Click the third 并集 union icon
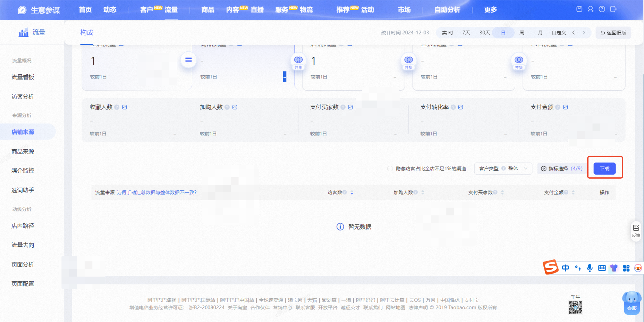The height and width of the screenshot is (322, 644). [x=519, y=61]
